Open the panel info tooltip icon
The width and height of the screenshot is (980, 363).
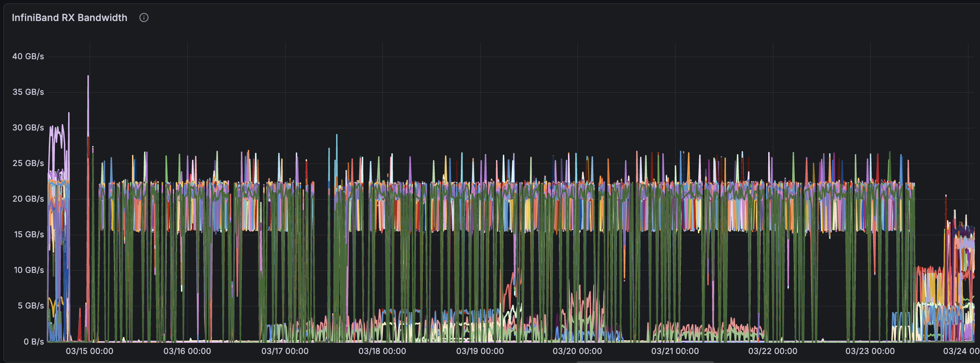coord(144,18)
